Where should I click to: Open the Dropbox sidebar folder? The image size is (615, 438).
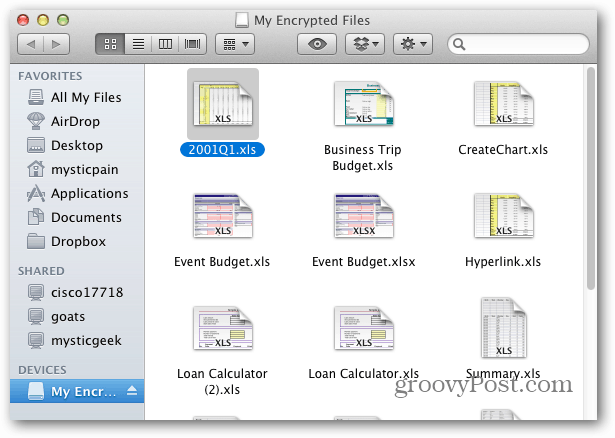77,241
